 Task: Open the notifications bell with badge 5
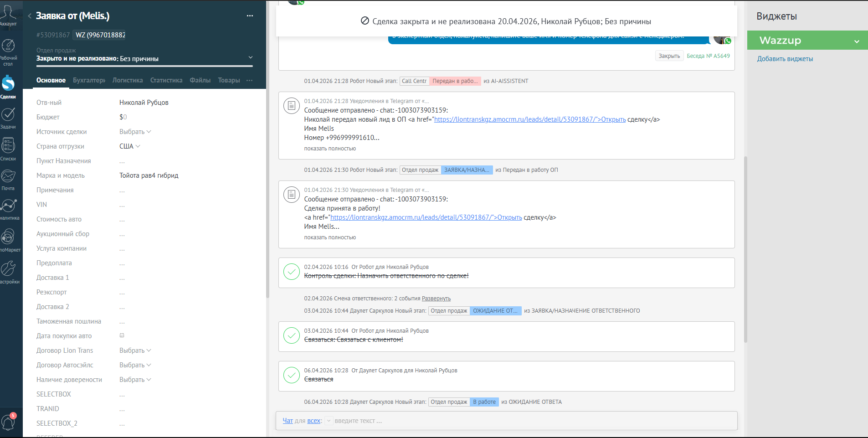8,422
